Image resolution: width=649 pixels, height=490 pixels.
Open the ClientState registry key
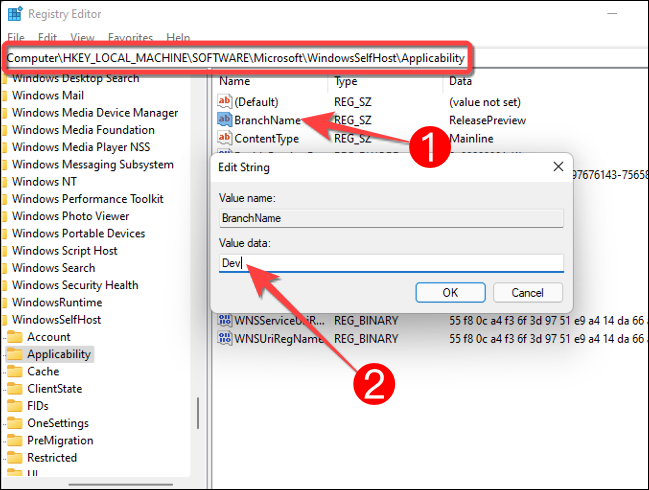coord(54,388)
